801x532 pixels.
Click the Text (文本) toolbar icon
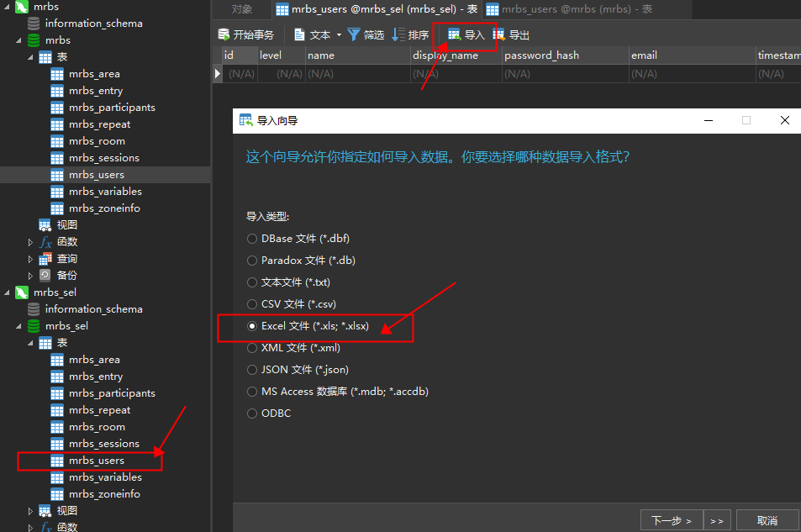(x=299, y=34)
